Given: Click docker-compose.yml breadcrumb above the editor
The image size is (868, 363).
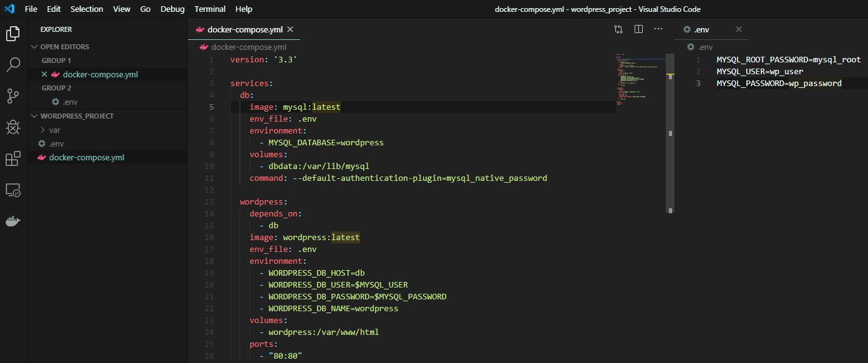Looking at the screenshot, I should point(249,47).
